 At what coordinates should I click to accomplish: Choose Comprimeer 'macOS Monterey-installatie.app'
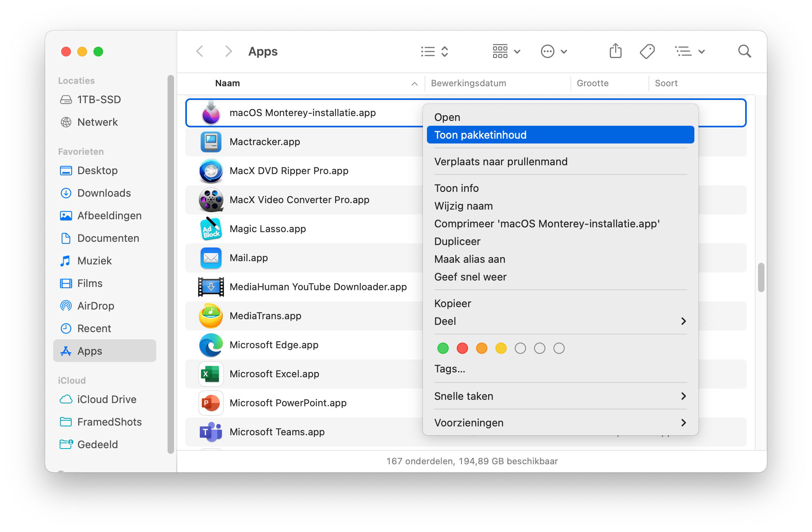pos(560,224)
